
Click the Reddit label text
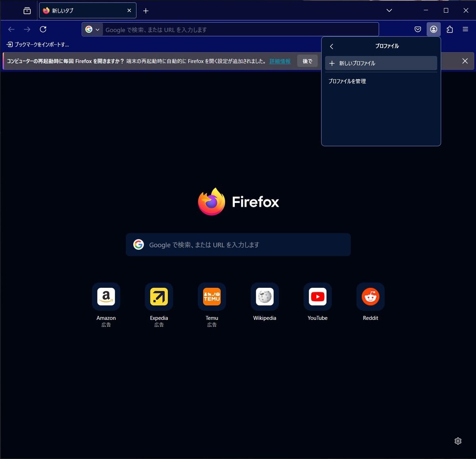pos(370,318)
